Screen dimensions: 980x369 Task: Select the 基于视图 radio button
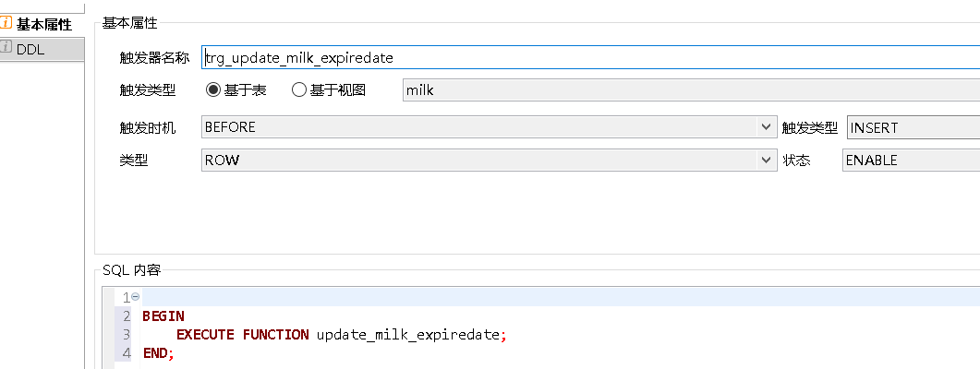(x=299, y=90)
